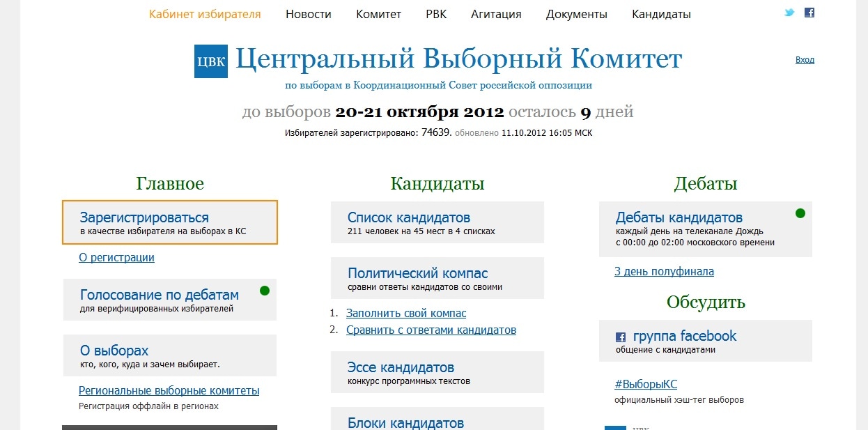868x430 pixels.
Task: Go to Новости in top menu
Action: point(309,14)
